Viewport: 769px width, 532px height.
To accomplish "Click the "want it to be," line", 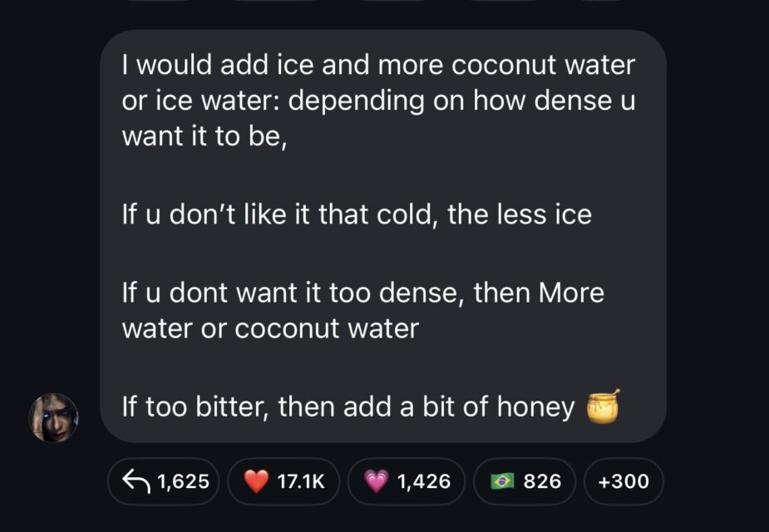I will coord(205,137).
